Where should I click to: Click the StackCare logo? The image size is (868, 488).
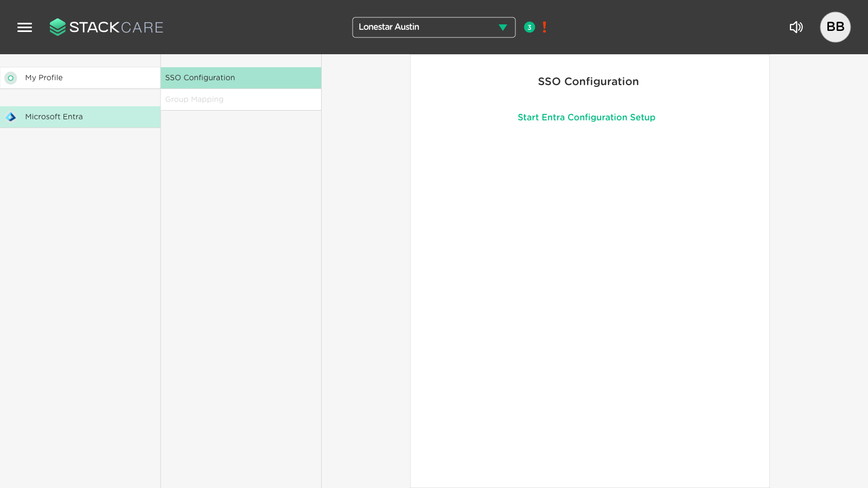tap(106, 27)
